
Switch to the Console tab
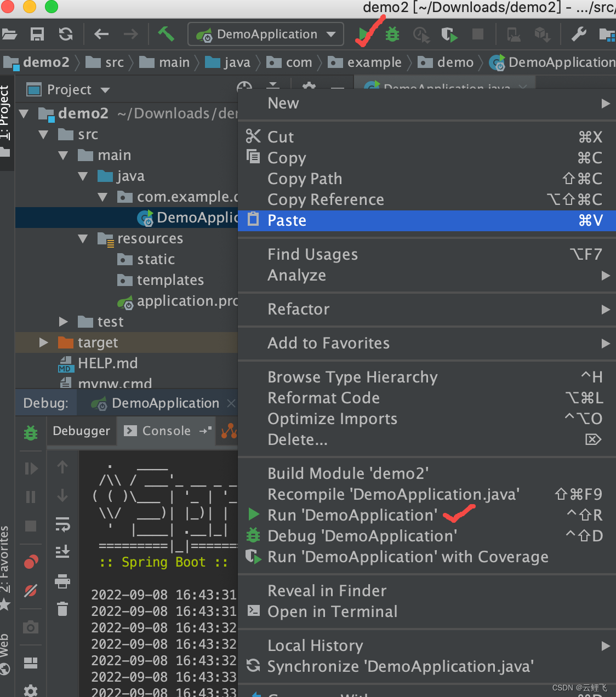click(x=166, y=431)
